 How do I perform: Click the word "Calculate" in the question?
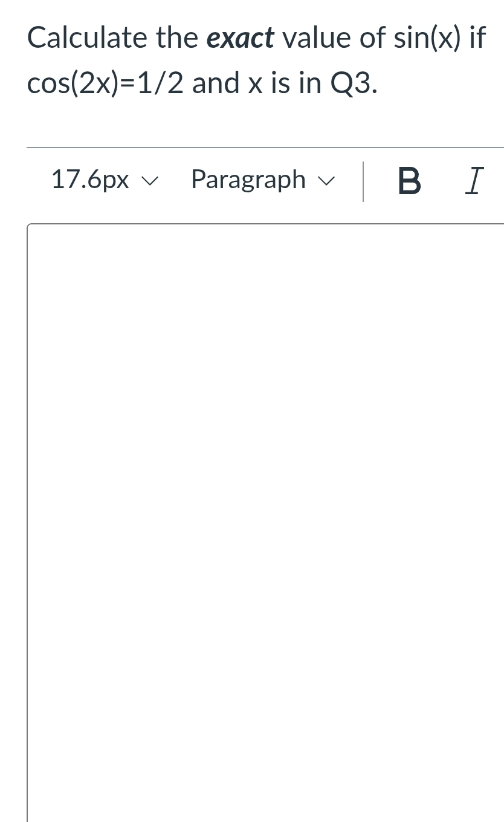coord(88,38)
